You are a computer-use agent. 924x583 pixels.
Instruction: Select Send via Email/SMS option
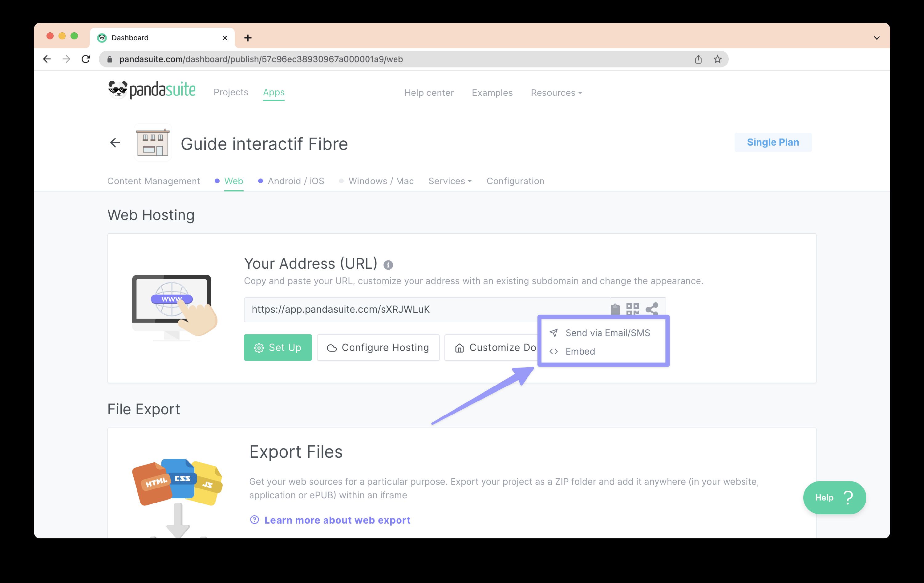pos(607,333)
